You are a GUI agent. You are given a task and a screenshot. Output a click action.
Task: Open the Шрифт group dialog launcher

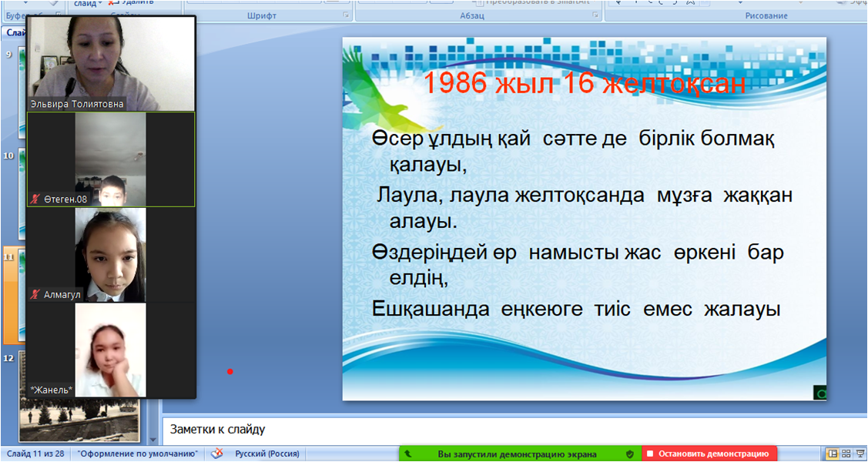point(347,15)
